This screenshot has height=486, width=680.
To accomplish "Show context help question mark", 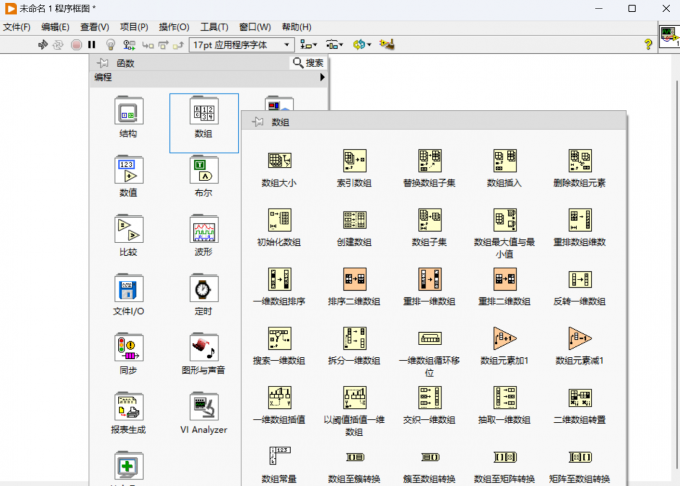I will click(x=648, y=44).
